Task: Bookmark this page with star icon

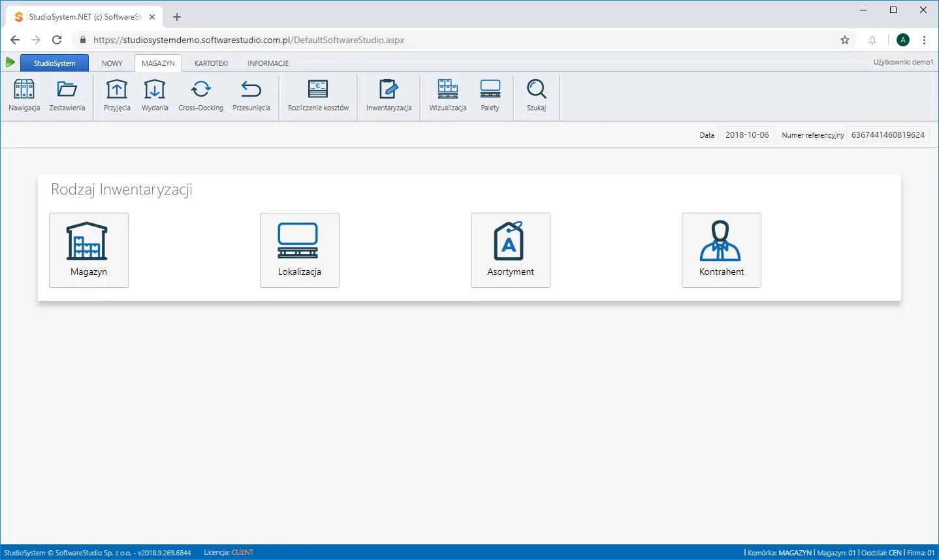Action: click(845, 40)
